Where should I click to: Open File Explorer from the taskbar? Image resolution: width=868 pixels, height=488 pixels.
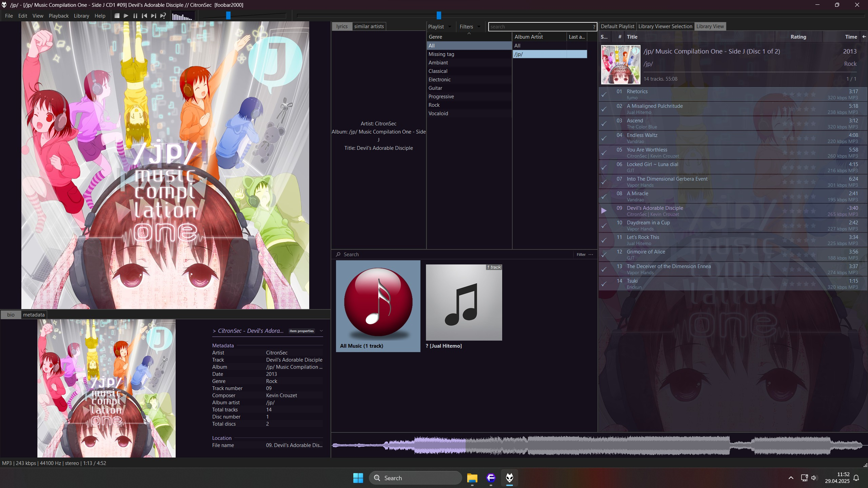472,478
